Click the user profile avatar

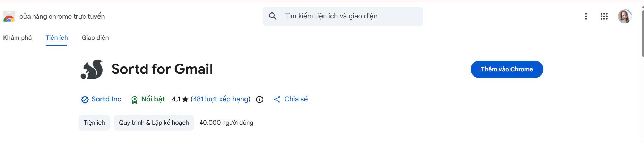pyautogui.click(x=625, y=16)
